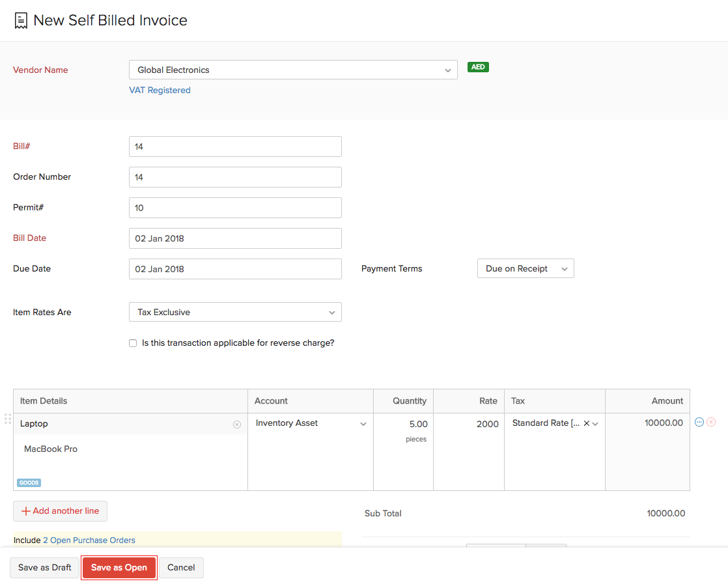Open the Vendor Name dropdown arrow
Image resolution: width=728 pixels, height=588 pixels.
(448, 70)
